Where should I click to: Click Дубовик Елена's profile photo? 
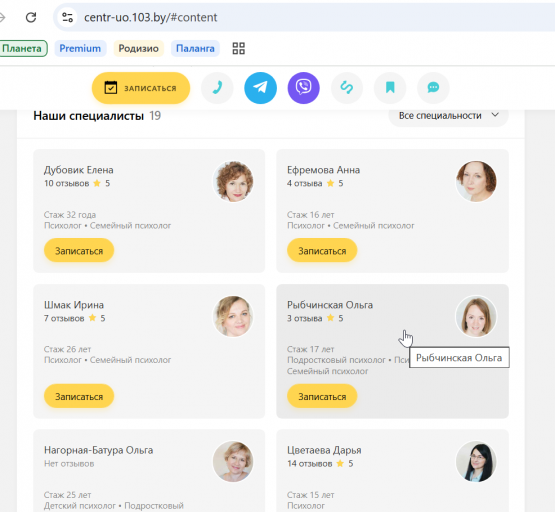point(233,182)
